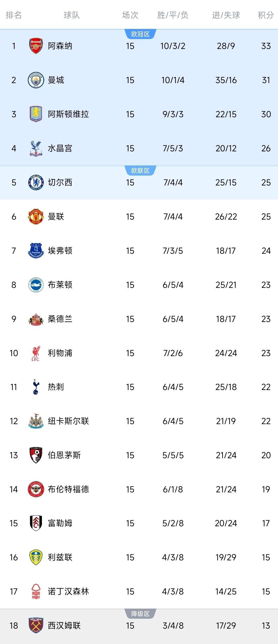Open team name 阿斯顿维拉

pos(68,114)
